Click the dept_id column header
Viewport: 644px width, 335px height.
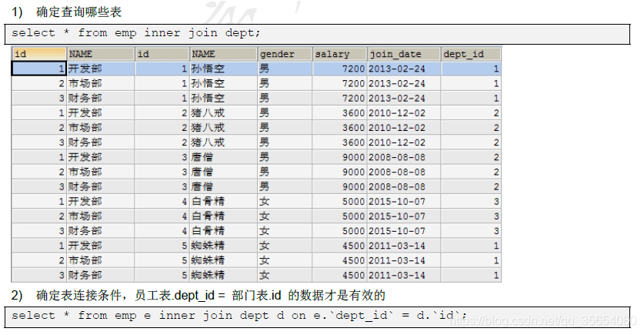pos(471,54)
